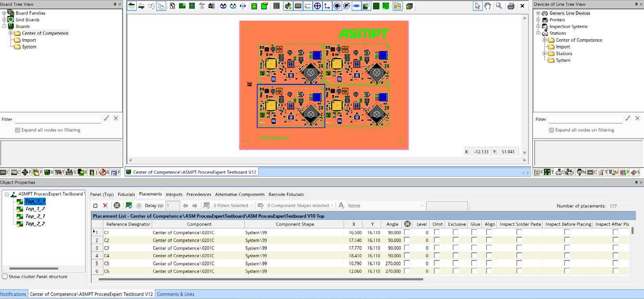Collapse the Boards tree node

click(x=4, y=26)
